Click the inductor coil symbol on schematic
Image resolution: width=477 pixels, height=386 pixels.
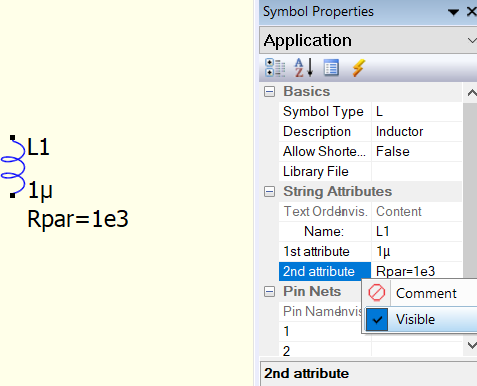coord(13,167)
